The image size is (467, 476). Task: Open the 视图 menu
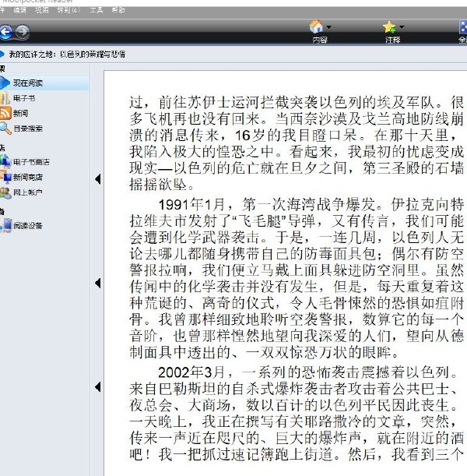point(42,10)
